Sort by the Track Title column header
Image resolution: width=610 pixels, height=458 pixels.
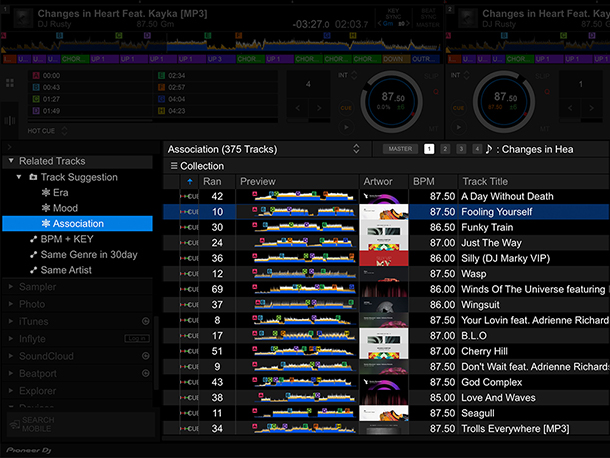[530, 181]
